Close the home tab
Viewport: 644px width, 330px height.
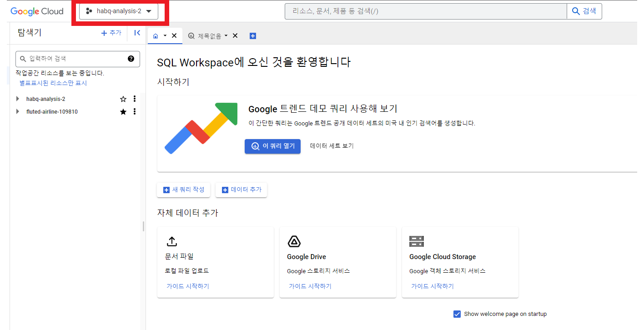click(x=174, y=36)
